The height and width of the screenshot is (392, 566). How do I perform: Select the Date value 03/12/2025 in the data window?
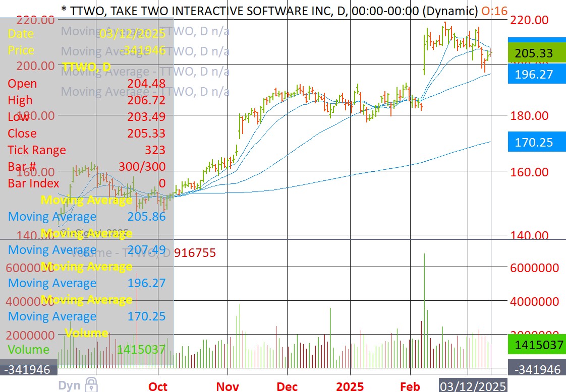133,34
